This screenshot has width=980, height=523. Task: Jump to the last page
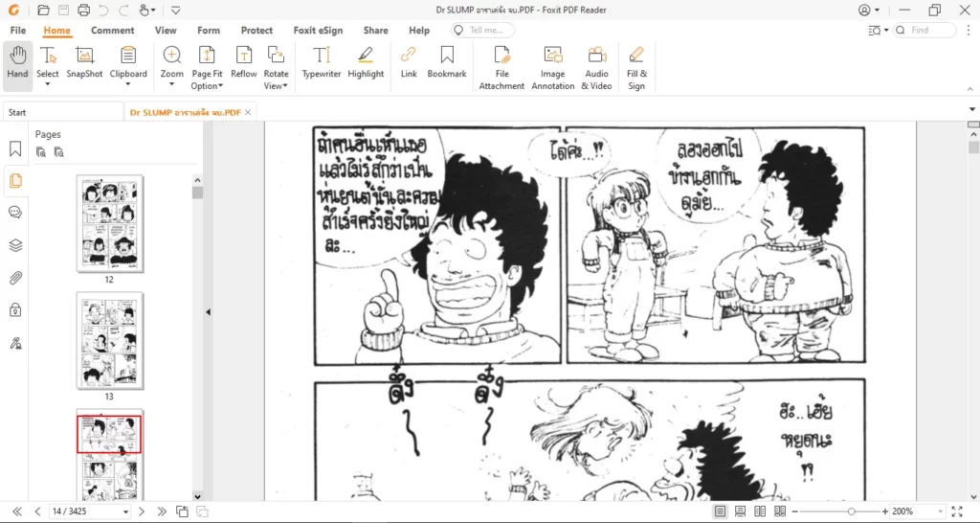pos(162,512)
